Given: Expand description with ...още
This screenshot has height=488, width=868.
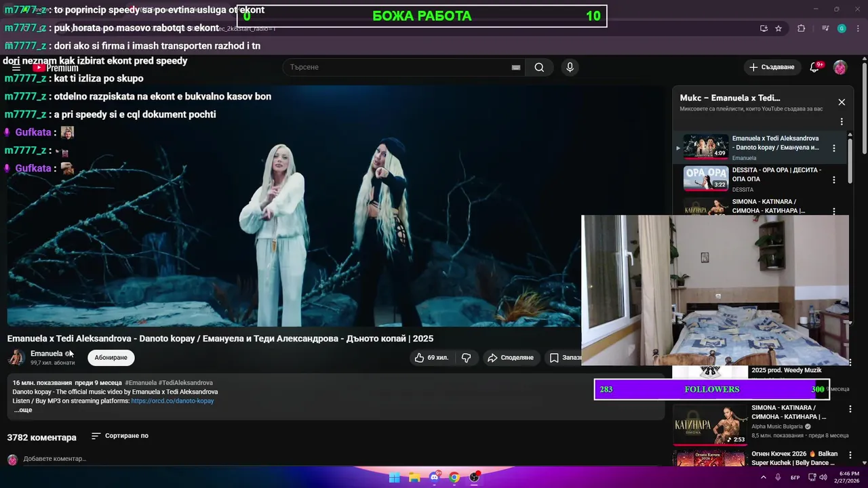Looking at the screenshot, I should 23,410.
